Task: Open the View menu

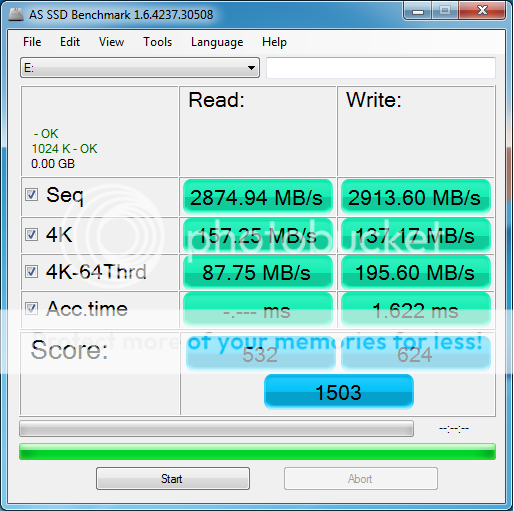Action: click(x=111, y=42)
